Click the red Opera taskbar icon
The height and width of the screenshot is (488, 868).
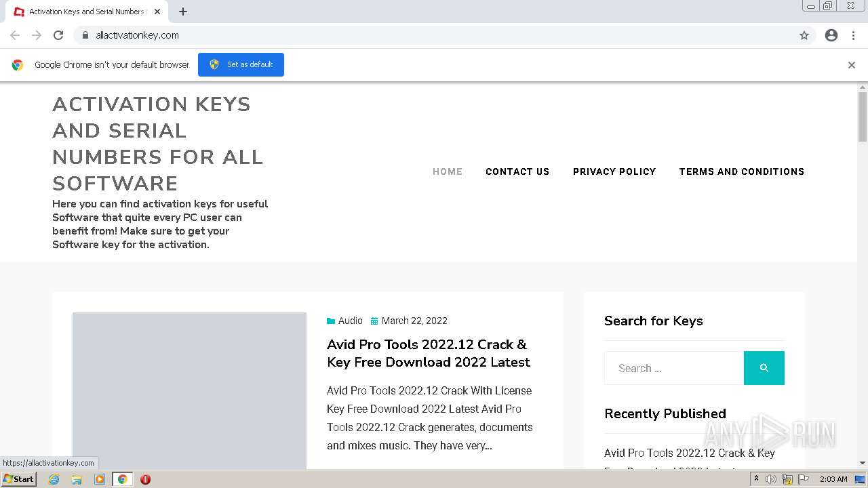[145, 479]
